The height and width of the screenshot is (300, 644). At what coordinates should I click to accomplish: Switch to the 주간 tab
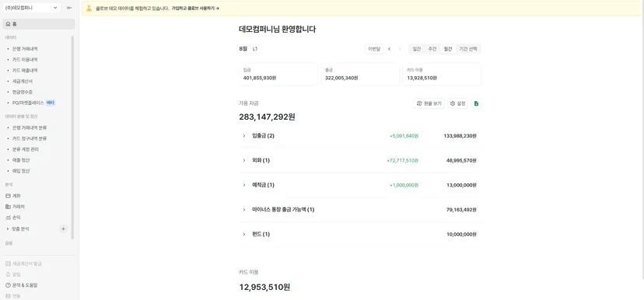(432, 49)
